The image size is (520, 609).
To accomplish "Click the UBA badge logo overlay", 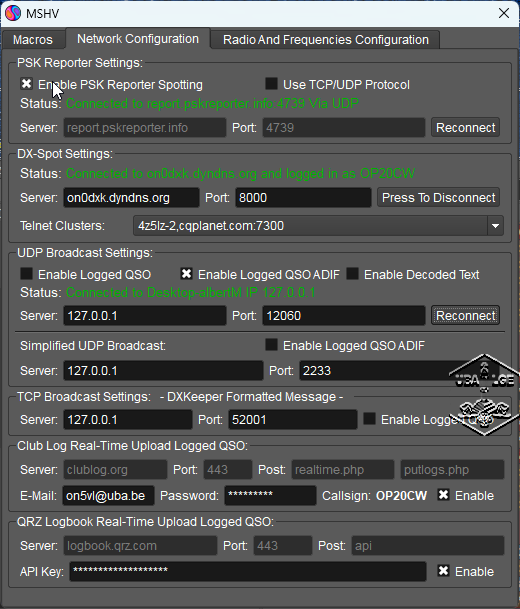I will click(483, 394).
